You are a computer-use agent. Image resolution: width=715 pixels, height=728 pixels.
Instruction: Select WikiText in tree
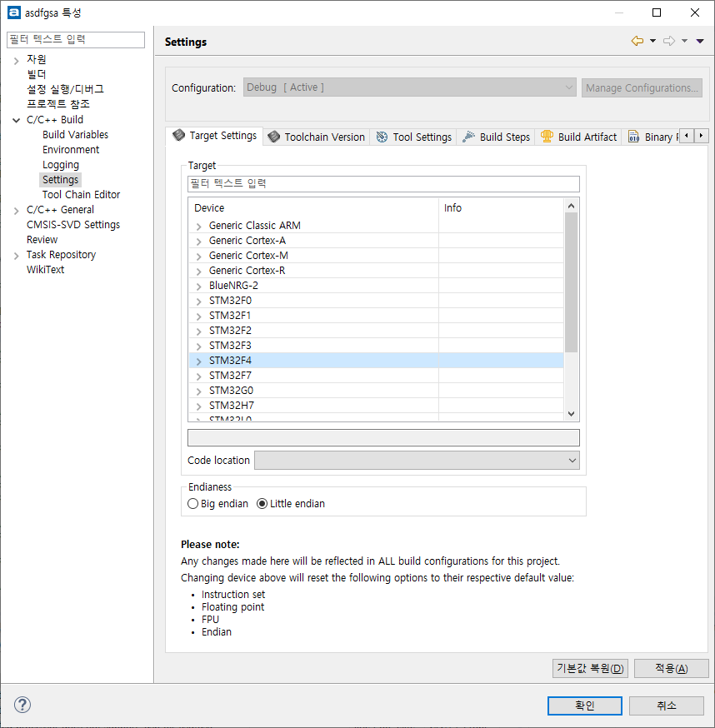tap(45, 270)
